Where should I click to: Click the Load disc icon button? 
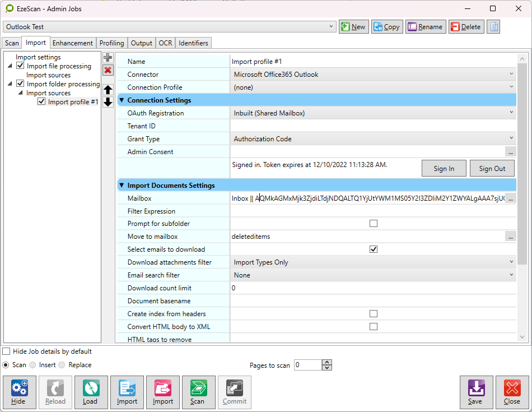click(90, 392)
